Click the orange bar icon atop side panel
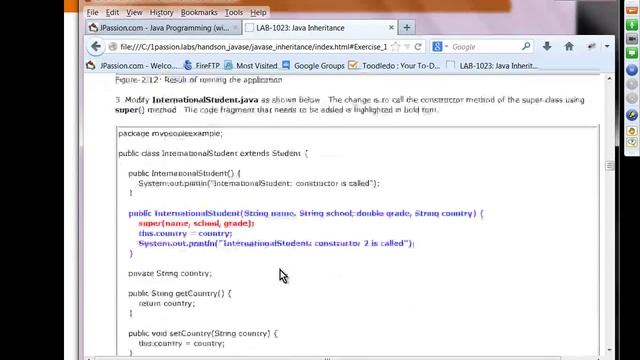The height and width of the screenshot is (360, 640). (632, 10)
